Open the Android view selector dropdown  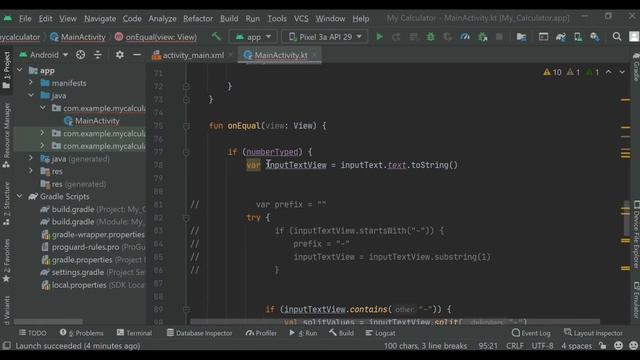coord(44,55)
